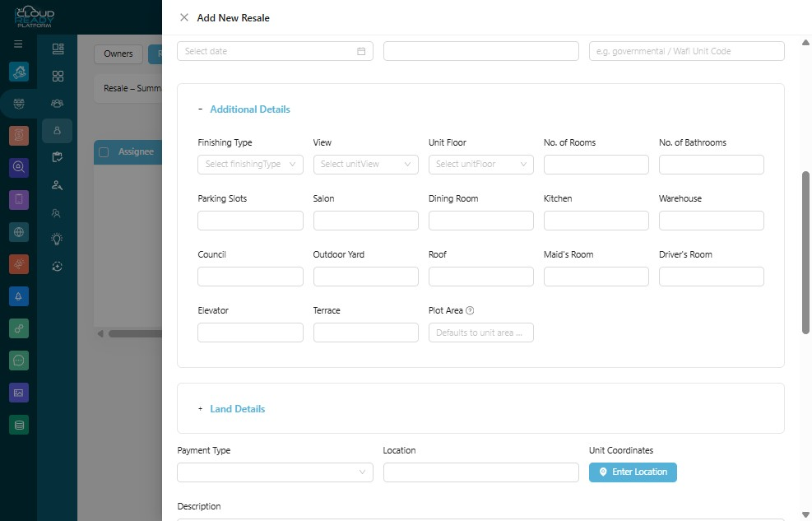Viewport: 812px width, 521px height.
Task: Click the scroll-left arrow of the table scrollbar
Action: pos(100,334)
